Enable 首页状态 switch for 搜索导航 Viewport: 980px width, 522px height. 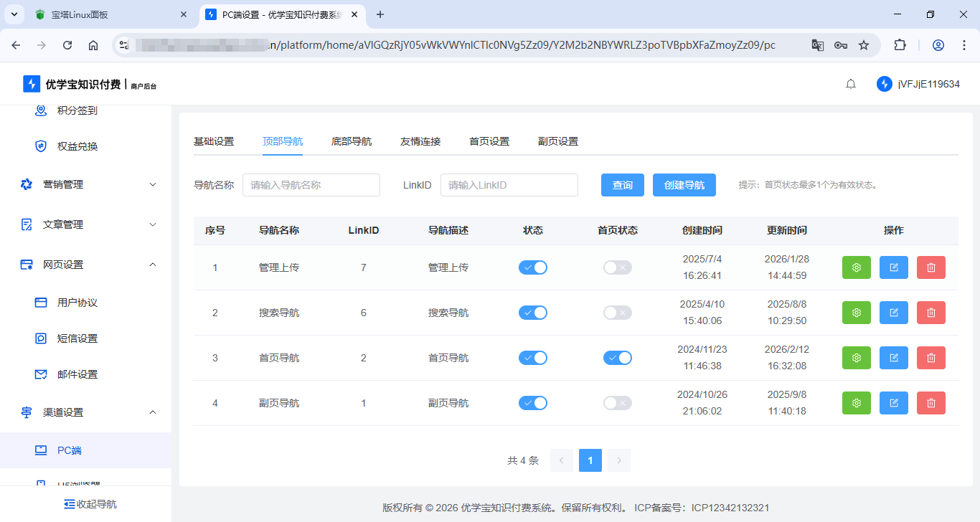pyautogui.click(x=617, y=313)
